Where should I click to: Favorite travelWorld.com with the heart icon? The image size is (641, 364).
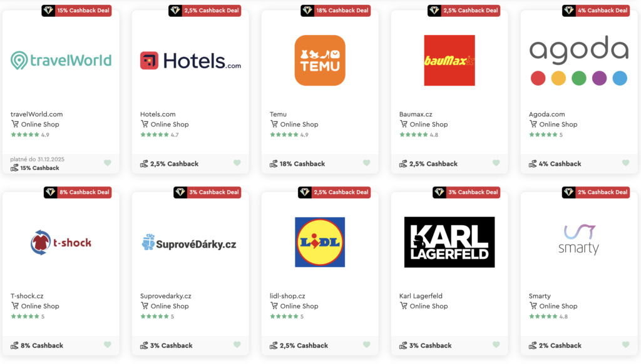108,163
